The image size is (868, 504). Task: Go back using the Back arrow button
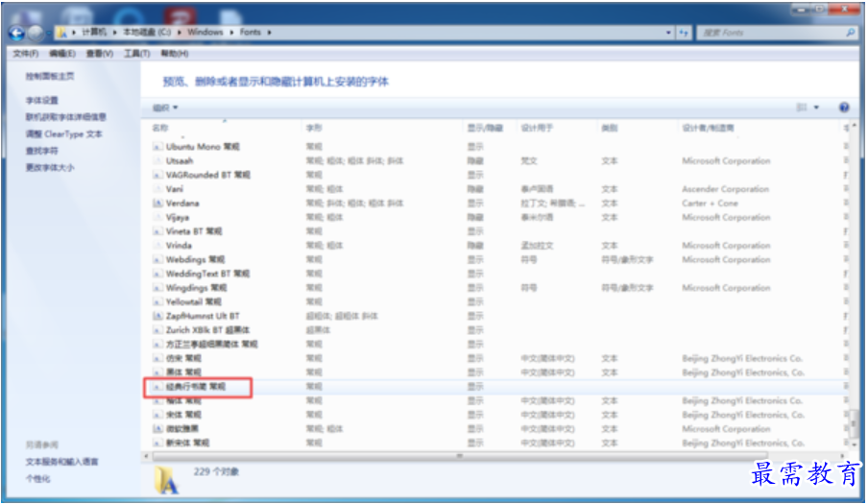point(17,34)
